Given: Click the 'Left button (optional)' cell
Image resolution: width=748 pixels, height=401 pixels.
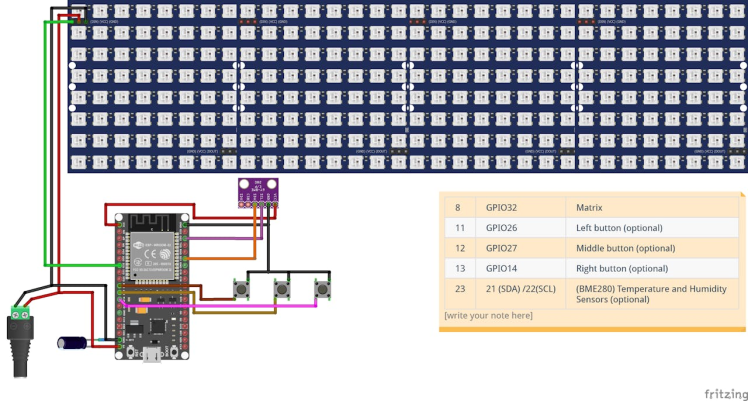Looking at the screenshot, I should [x=652, y=228].
